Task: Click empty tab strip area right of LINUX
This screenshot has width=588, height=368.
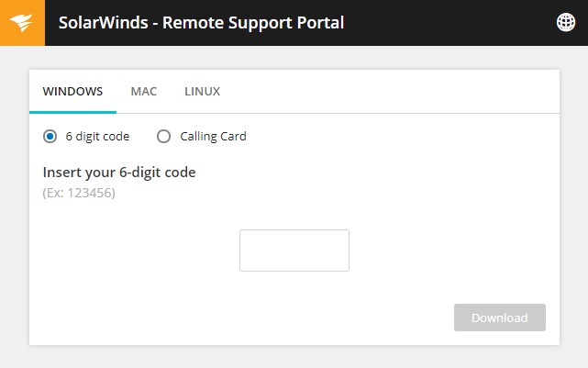Action: 390,91
